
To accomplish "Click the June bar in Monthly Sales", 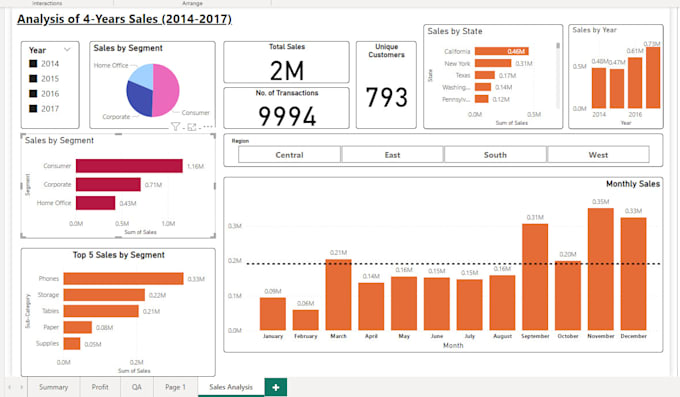I will (437, 304).
